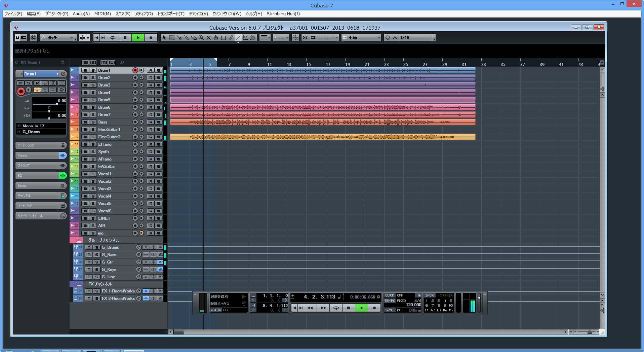The width and height of the screenshot is (644, 352).
Task: Collapse the グループチャンネル folder track
Action: (79, 240)
